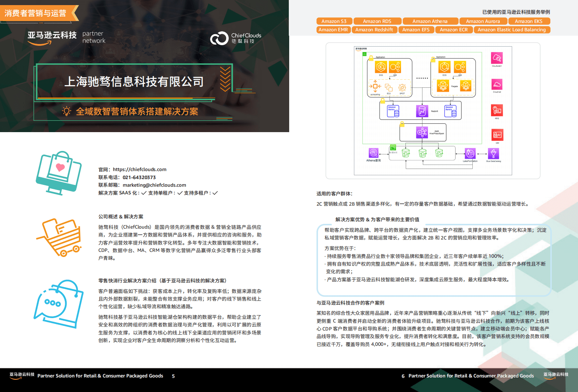The width and height of the screenshot is (578, 392).
Task: Click the Amazon Athena service tag
Action: (x=430, y=21)
